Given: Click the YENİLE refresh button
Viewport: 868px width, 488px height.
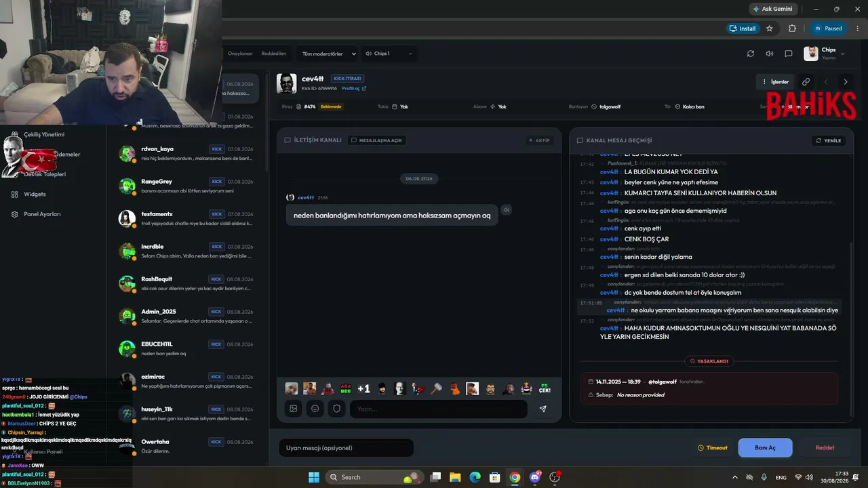Looking at the screenshot, I should pos(829,140).
